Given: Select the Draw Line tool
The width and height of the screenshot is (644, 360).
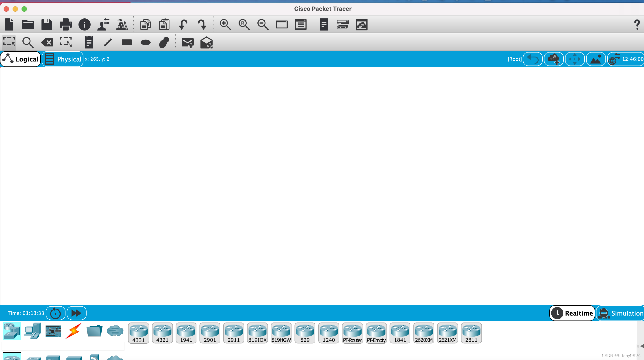Looking at the screenshot, I should (x=108, y=42).
